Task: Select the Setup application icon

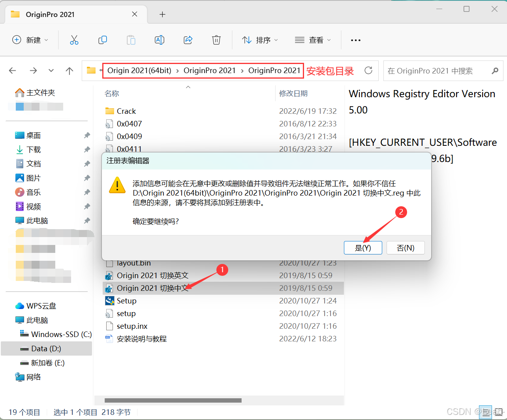Action: point(109,301)
